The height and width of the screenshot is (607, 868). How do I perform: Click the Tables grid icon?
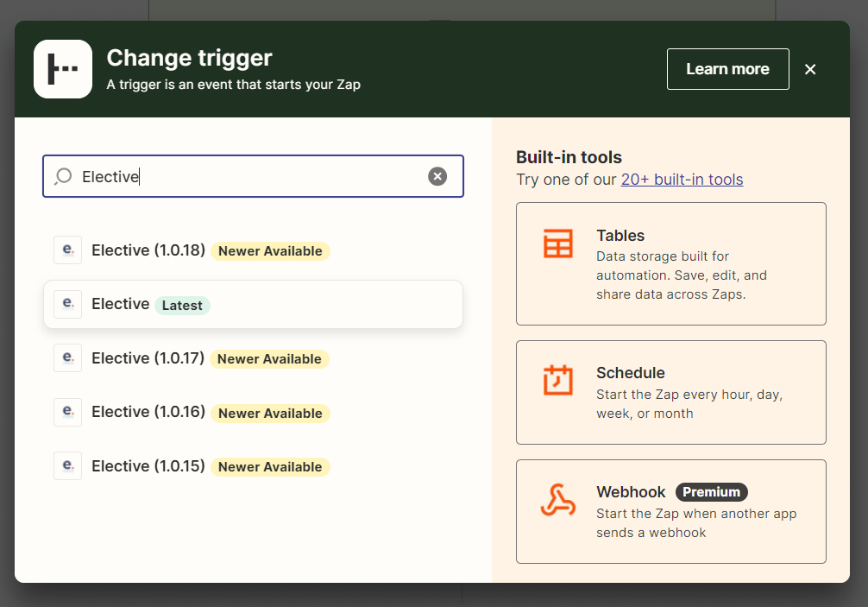[x=557, y=244]
